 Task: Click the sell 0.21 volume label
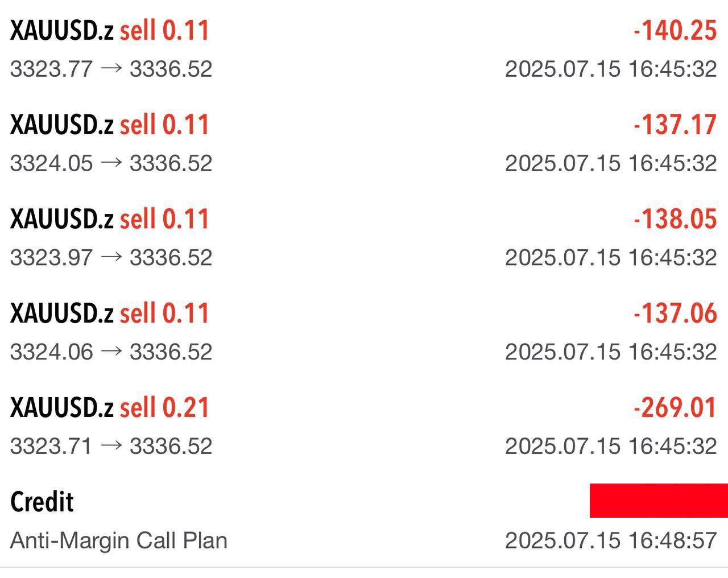coord(164,407)
